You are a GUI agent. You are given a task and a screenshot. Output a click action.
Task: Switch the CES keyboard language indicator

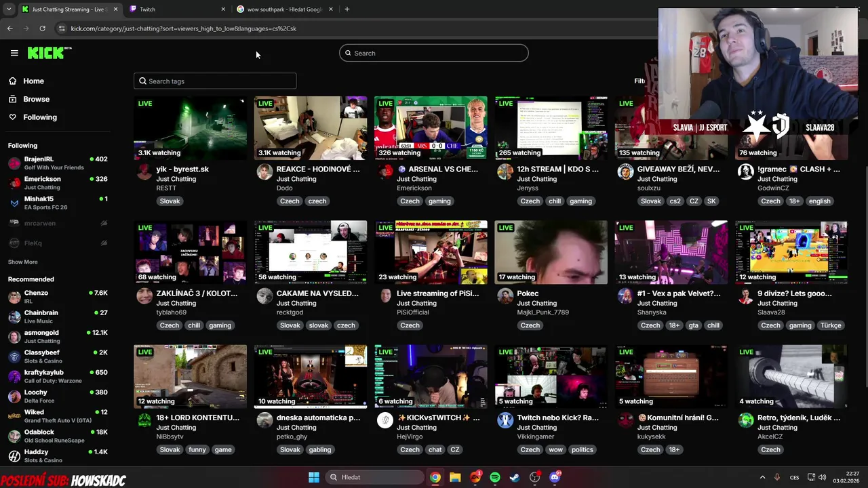click(x=794, y=477)
